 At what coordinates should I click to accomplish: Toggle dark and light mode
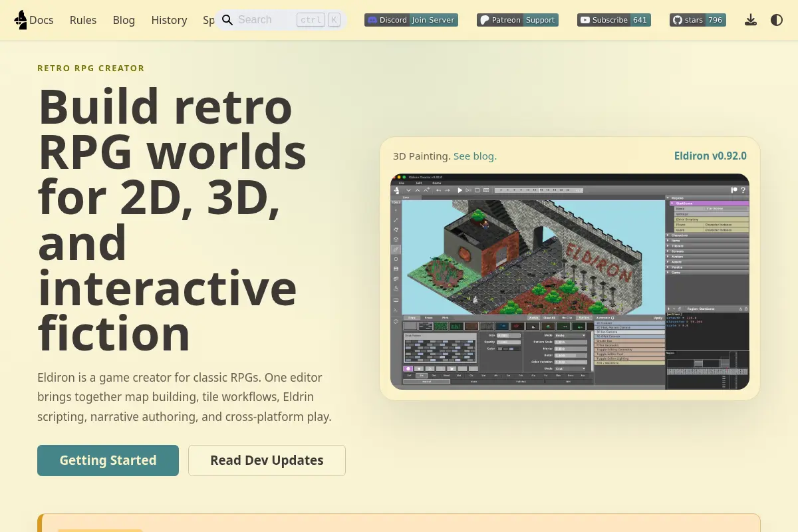[x=777, y=20]
